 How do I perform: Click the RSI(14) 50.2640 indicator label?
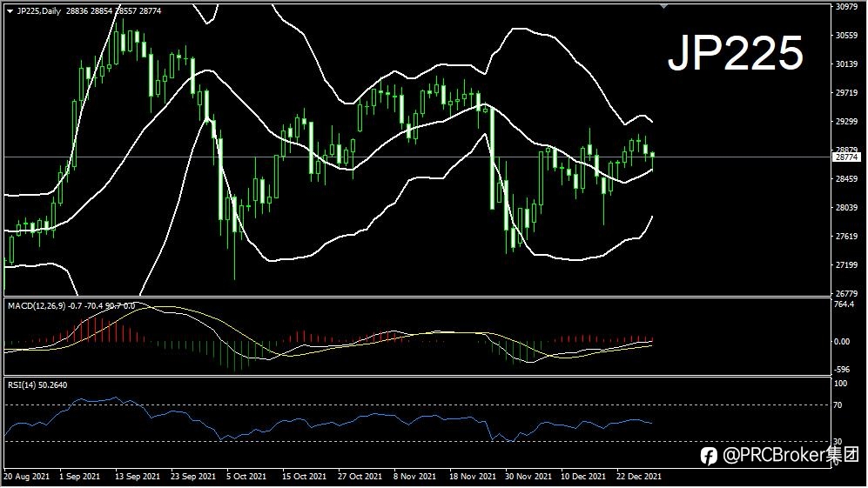(37, 385)
